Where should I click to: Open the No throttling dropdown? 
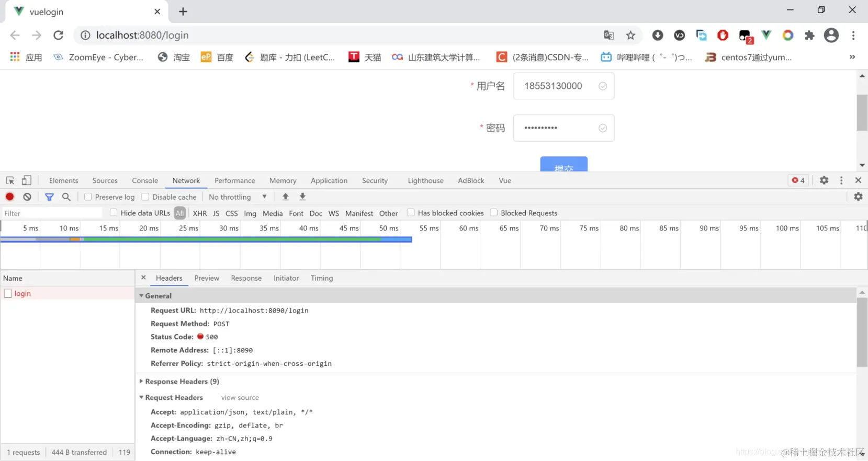238,197
